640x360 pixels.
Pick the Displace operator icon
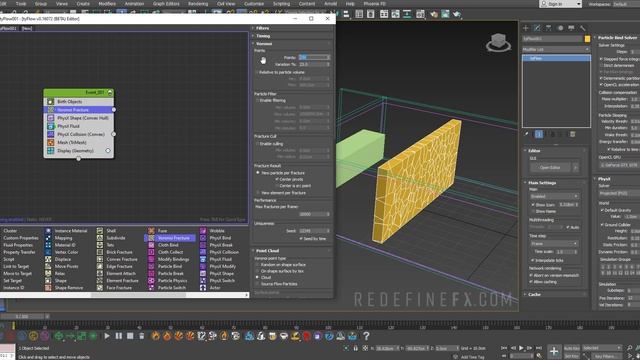tap(48, 259)
